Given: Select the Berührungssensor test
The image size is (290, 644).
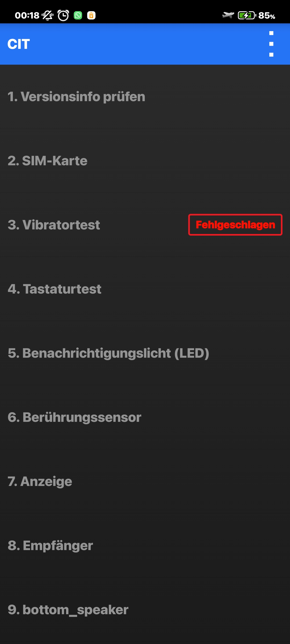Looking at the screenshot, I should 145,417.
